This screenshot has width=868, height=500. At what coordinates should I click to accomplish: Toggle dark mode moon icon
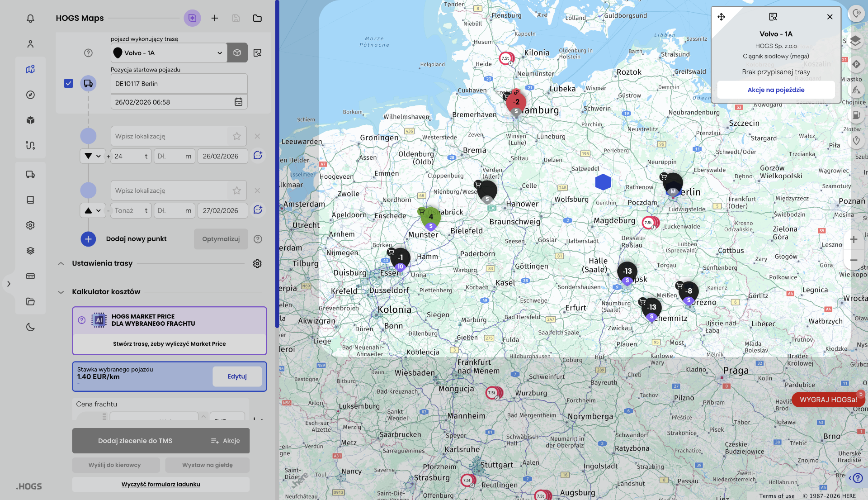(x=30, y=327)
